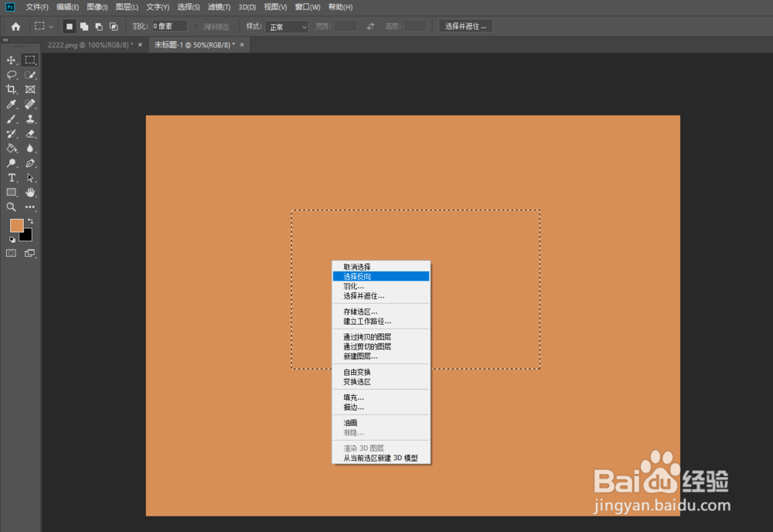Open the 选择(S) menu

189,7
